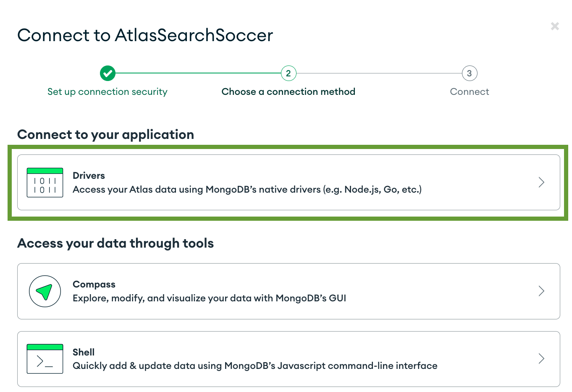The width and height of the screenshot is (572, 392).
Task: Click the Drivers binary code icon
Action: coord(45,183)
